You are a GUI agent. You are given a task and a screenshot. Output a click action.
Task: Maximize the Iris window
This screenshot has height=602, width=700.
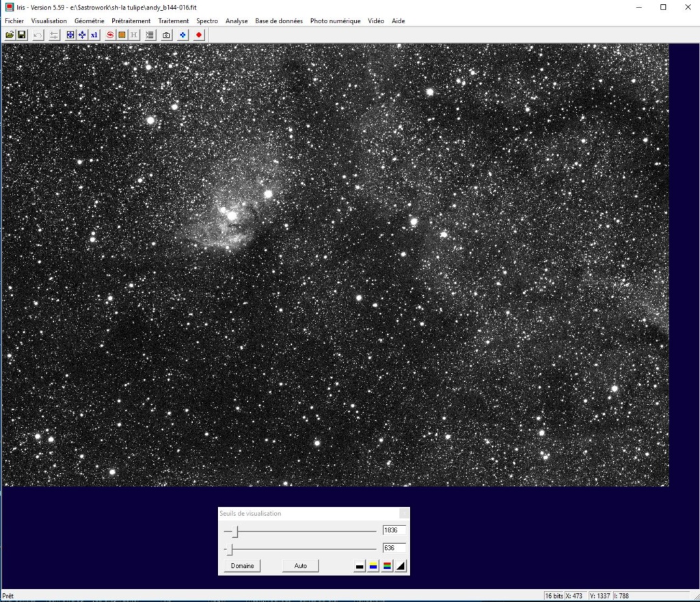coord(663,7)
